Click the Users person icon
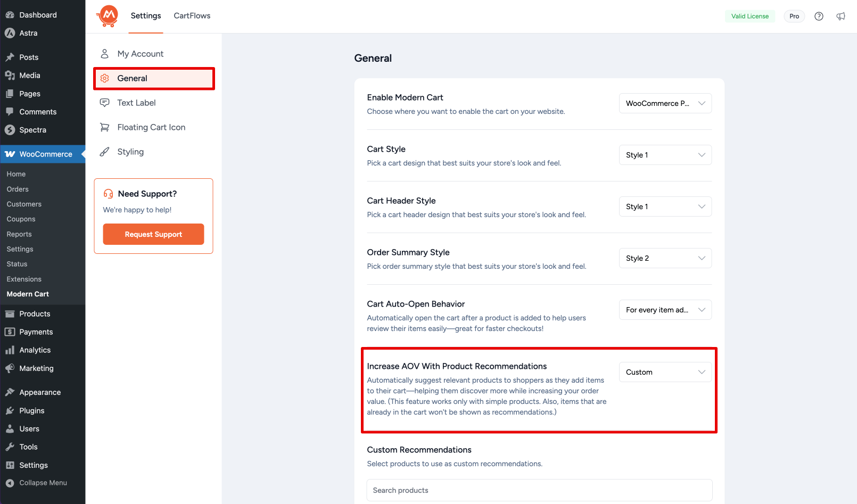Image resolution: width=857 pixels, height=504 pixels. (10, 429)
